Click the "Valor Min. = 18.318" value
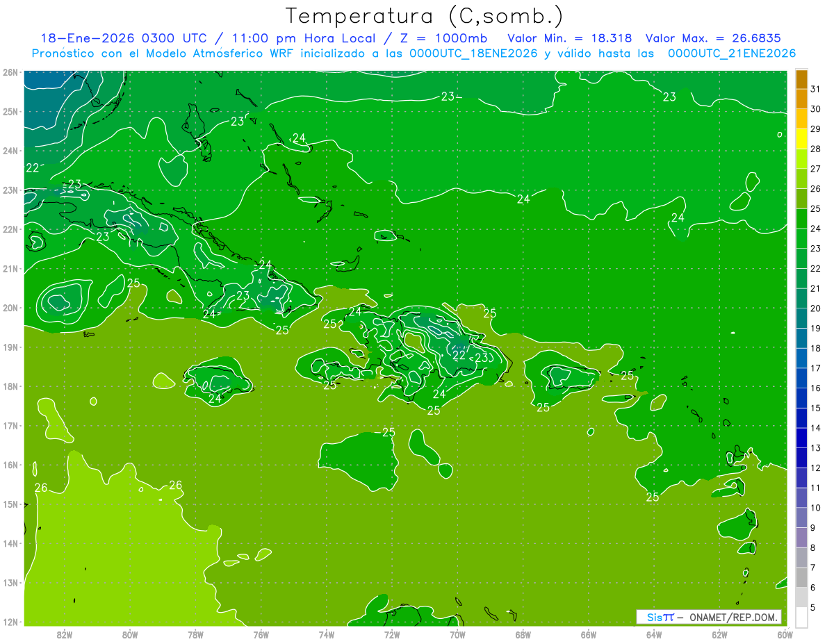834x644 pixels. 570,38
